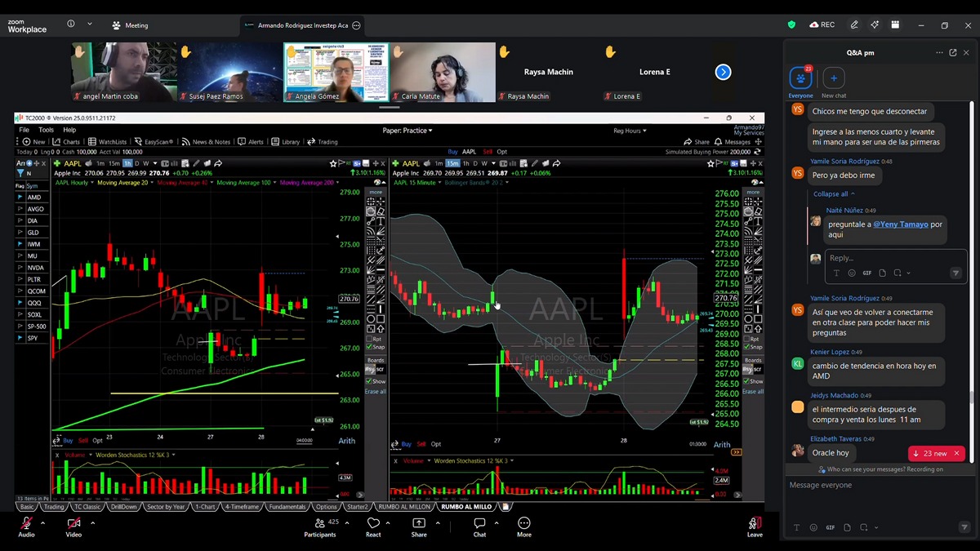Open WatchLists in the TC2000 toolbar

[x=109, y=142]
